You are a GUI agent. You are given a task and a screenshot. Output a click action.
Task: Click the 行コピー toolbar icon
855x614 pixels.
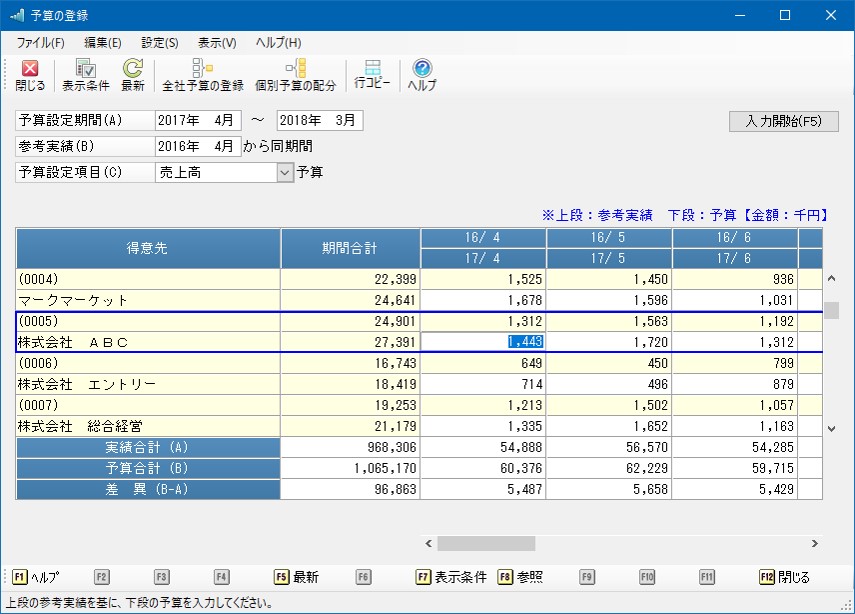(x=372, y=74)
